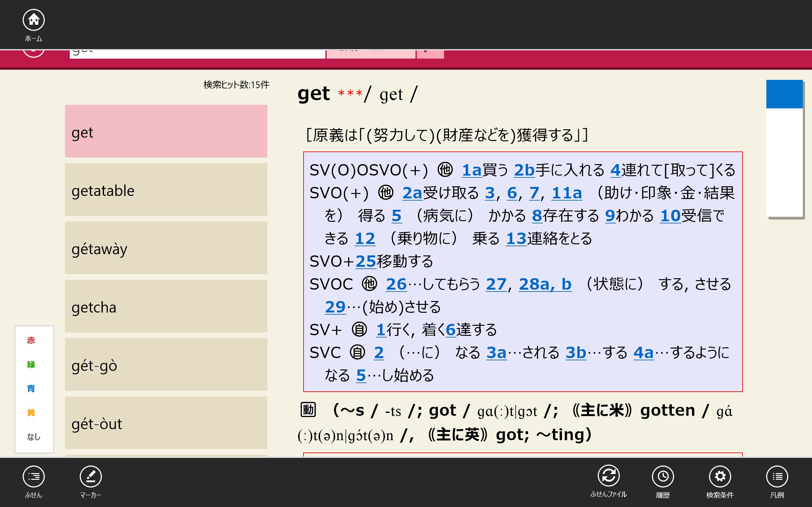Select なし to clear marker color
812x507 pixels.
click(x=34, y=437)
